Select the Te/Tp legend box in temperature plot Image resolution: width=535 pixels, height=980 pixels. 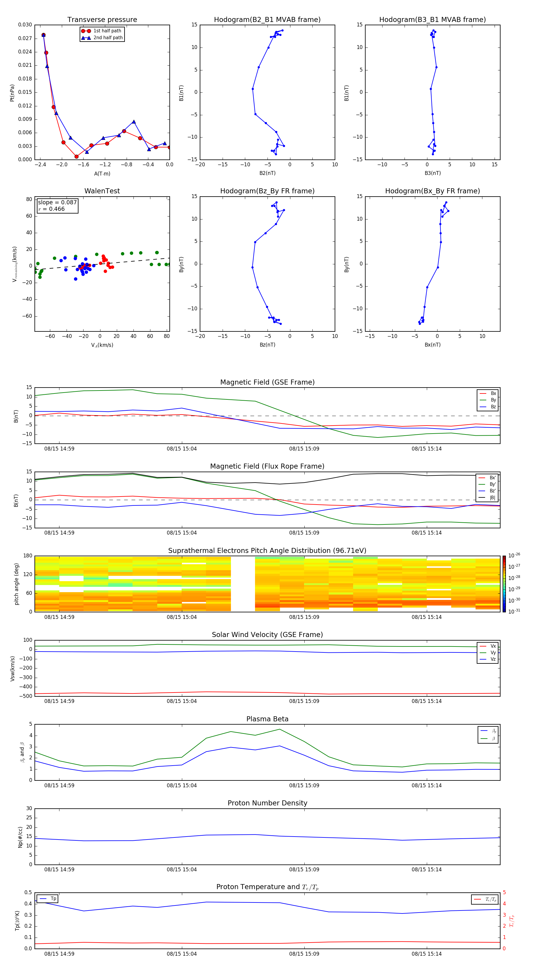[485, 899]
